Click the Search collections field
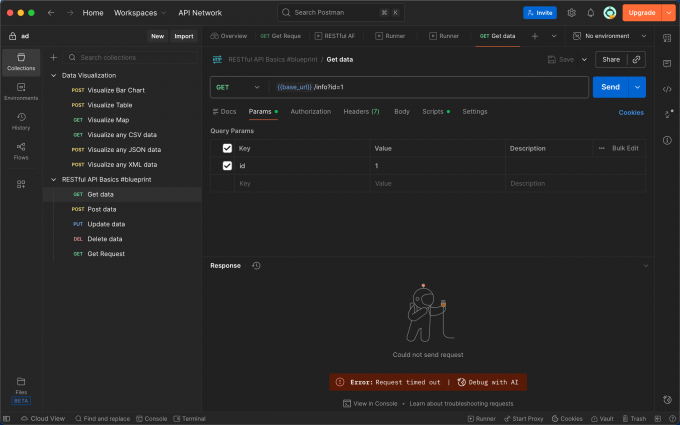Image resolution: width=680 pixels, height=425 pixels. pos(130,57)
